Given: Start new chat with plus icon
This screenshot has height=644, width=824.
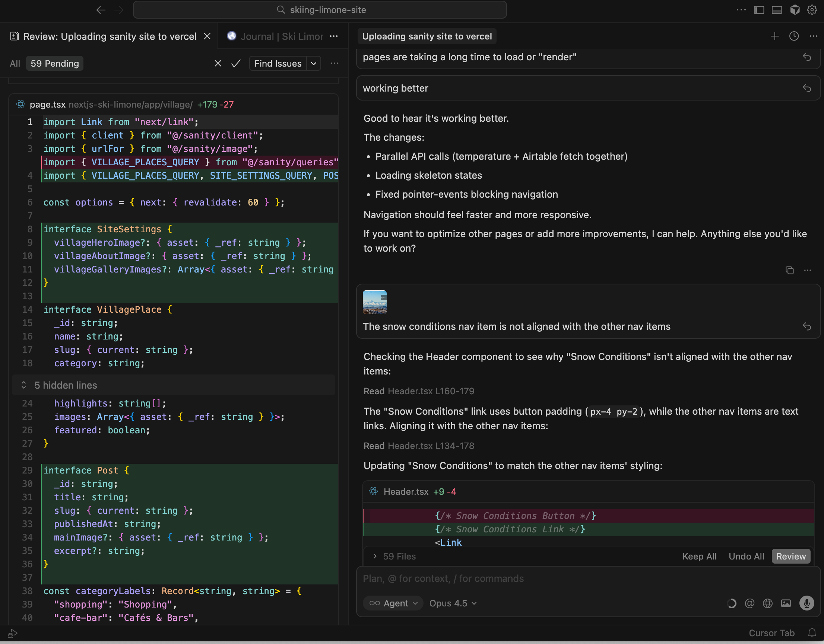Looking at the screenshot, I should pyautogui.click(x=774, y=36).
